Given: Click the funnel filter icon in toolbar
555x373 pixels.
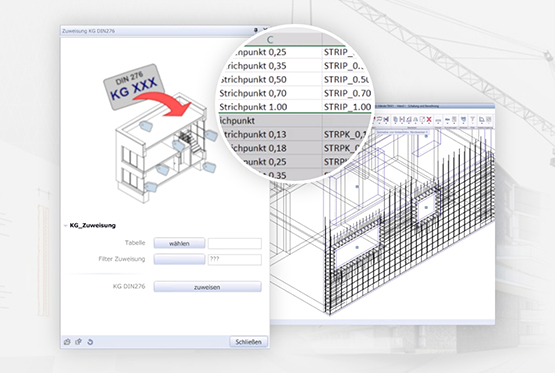Looking at the screenshot, I should click(473, 119).
